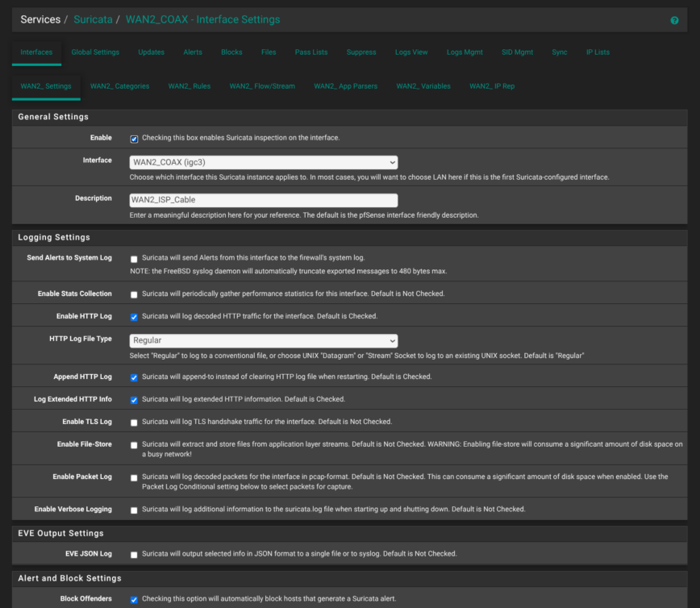
Task: Click the EVE Output Settings section header
Action: [x=349, y=534]
